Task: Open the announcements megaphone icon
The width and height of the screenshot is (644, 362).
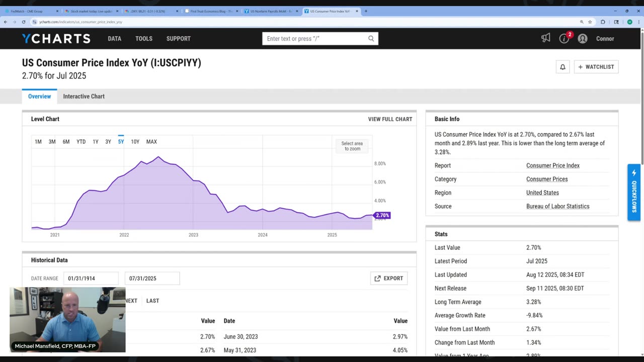Action: (x=545, y=38)
